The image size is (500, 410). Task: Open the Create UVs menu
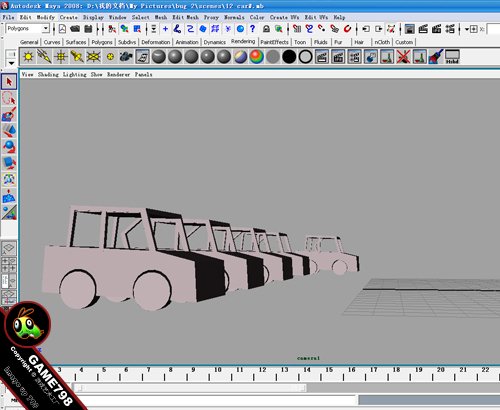click(284, 17)
